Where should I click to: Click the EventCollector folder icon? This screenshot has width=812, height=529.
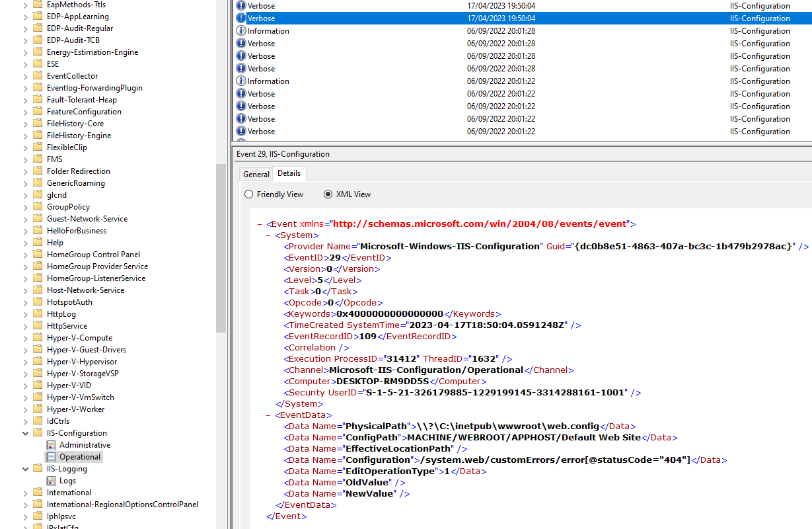click(38, 76)
